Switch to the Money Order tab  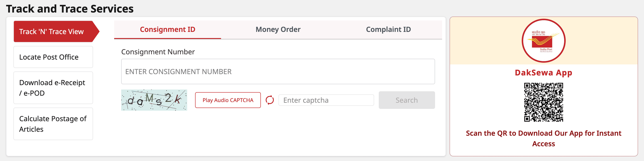278,29
